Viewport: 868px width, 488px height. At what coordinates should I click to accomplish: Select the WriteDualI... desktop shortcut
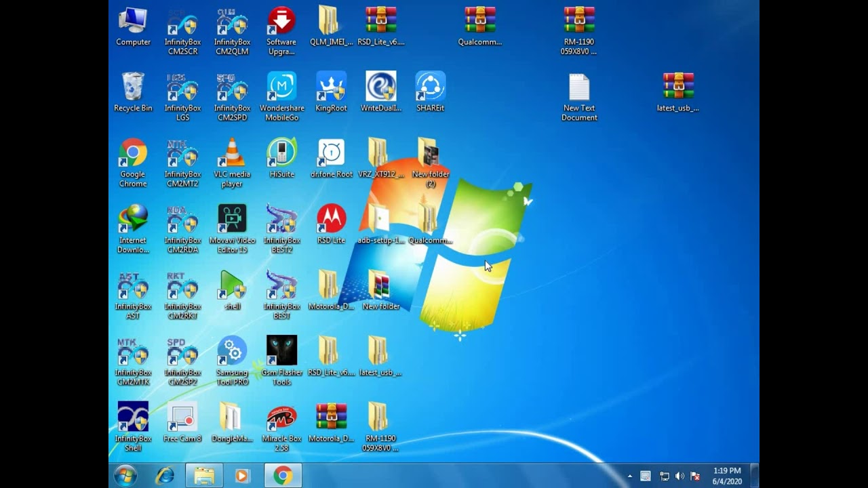pos(381,93)
